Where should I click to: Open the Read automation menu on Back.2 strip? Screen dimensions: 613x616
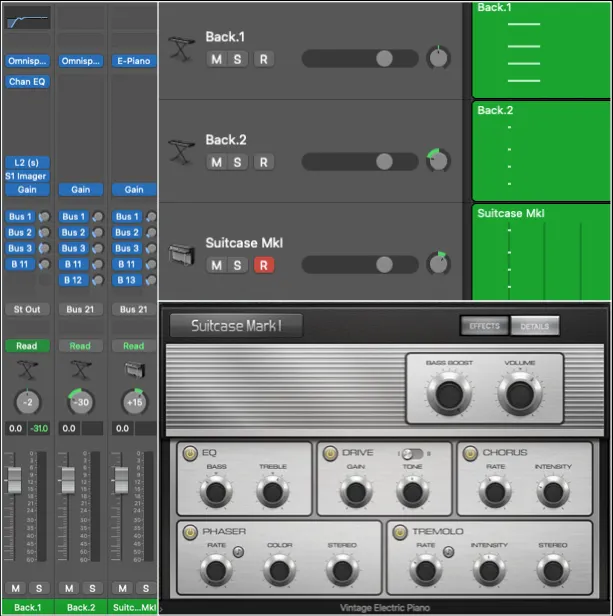tap(80, 346)
